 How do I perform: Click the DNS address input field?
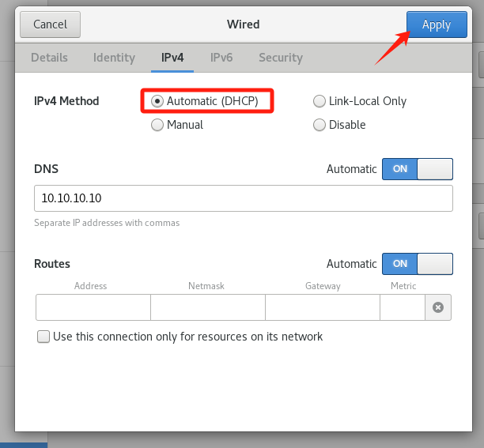(243, 199)
